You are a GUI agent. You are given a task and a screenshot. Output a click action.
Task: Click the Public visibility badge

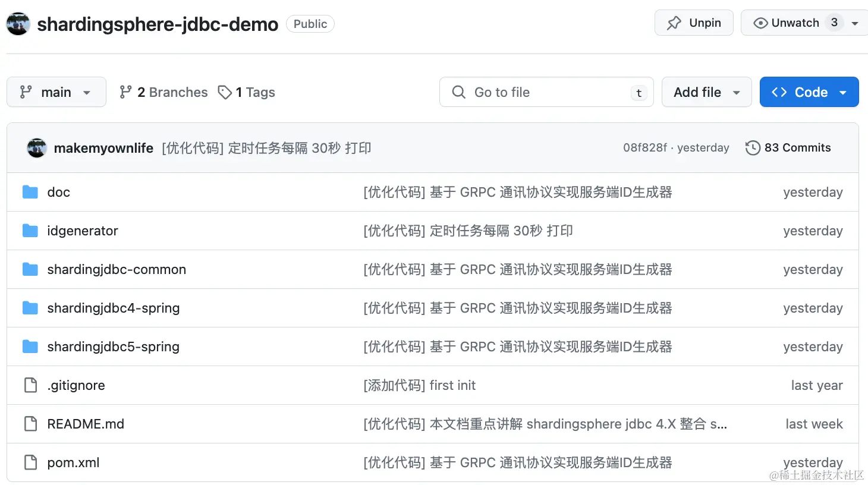(x=310, y=24)
